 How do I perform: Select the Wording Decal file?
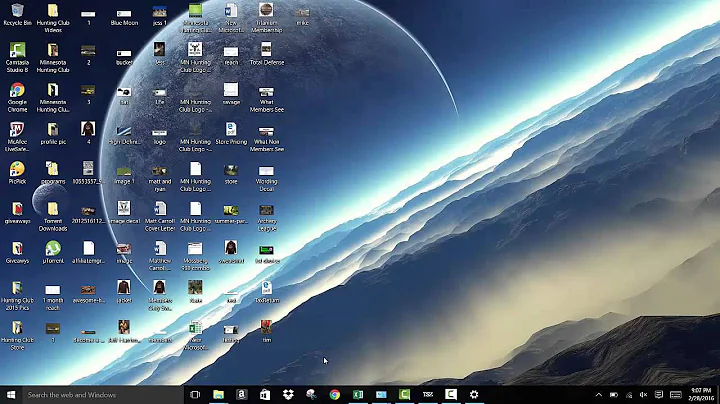(266, 178)
